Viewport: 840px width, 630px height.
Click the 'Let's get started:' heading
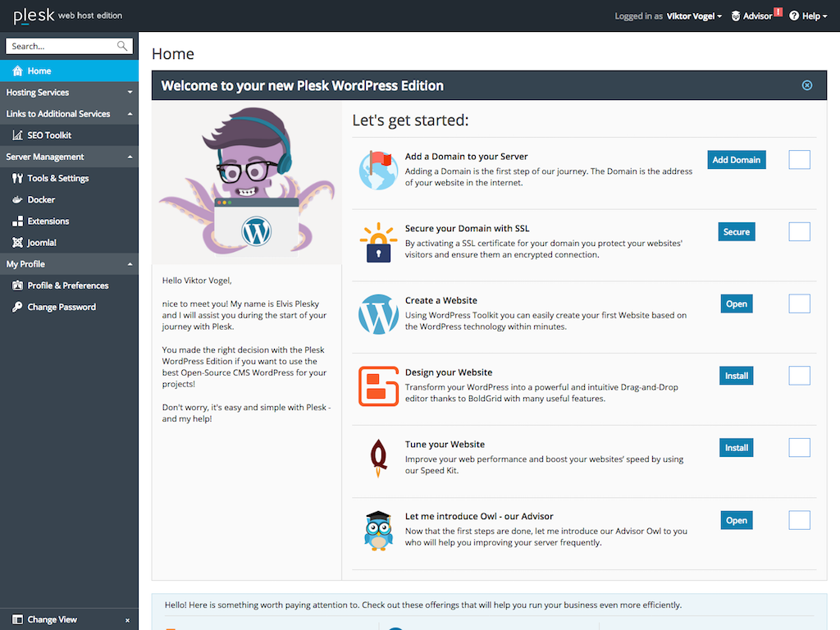click(x=410, y=120)
